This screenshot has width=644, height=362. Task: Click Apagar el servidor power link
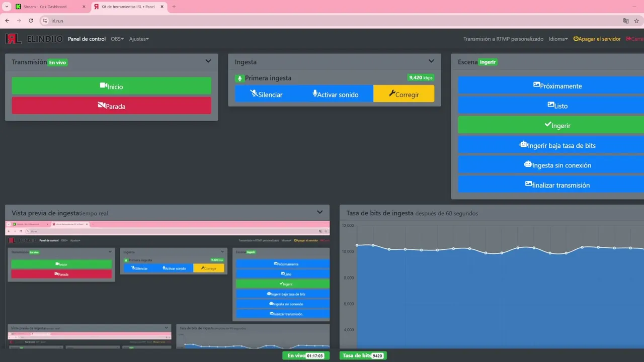click(x=597, y=39)
